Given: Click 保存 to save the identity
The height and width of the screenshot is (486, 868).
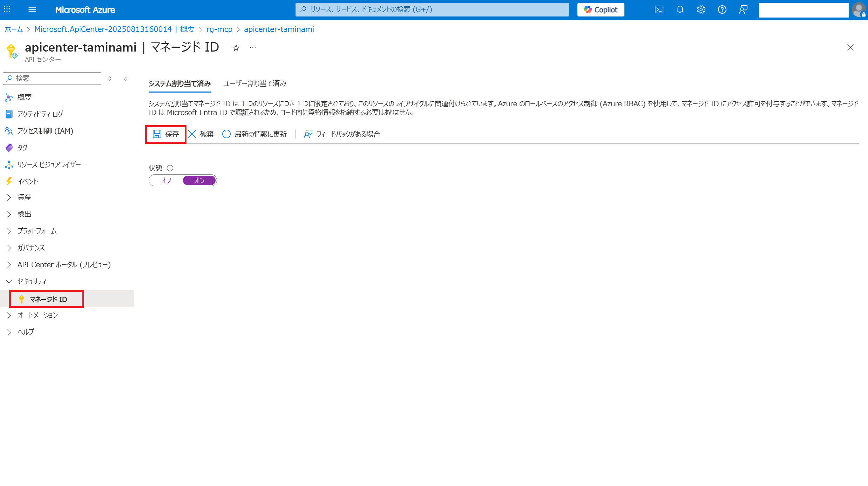Looking at the screenshot, I should click(166, 134).
